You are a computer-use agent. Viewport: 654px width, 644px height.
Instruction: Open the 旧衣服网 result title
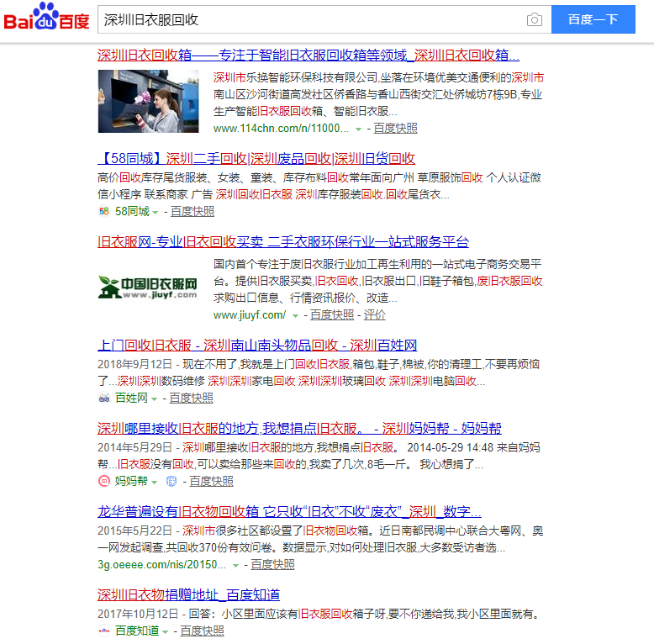pos(283,242)
